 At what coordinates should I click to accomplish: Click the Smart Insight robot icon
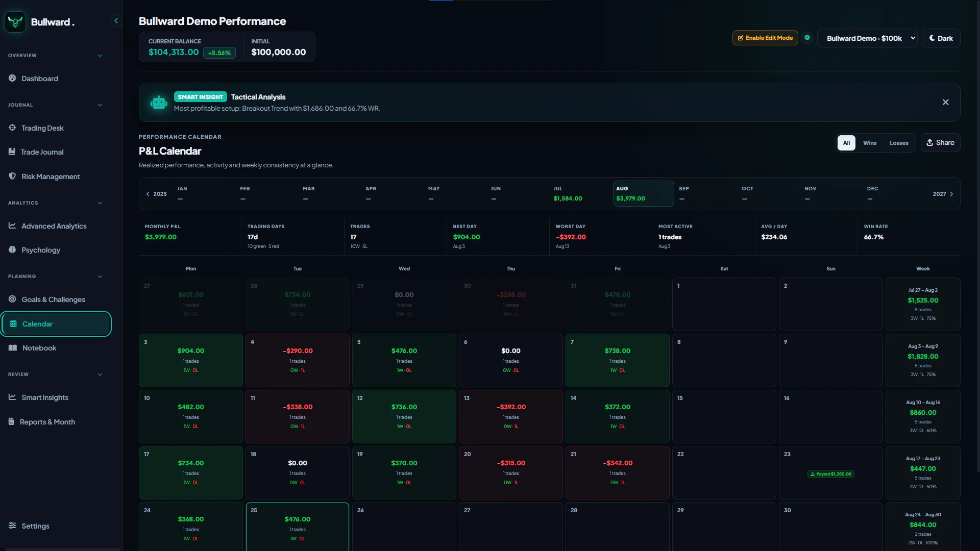(x=159, y=103)
